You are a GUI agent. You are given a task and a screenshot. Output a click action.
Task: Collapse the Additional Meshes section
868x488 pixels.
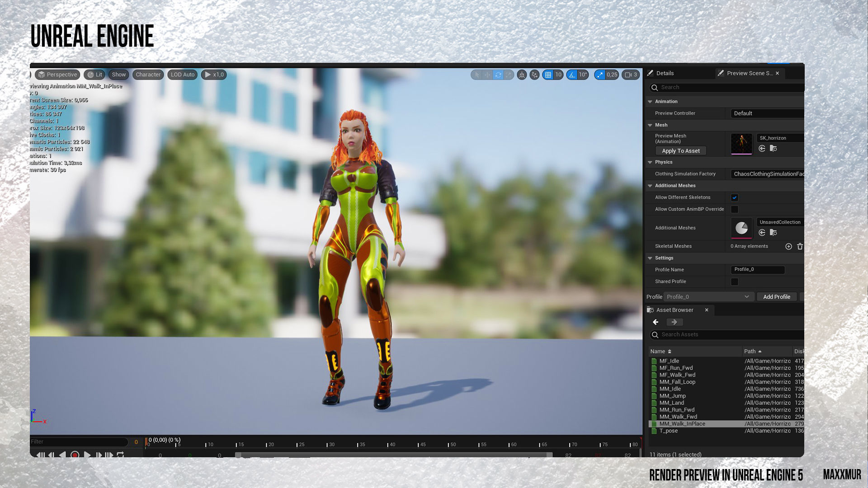click(x=650, y=186)
